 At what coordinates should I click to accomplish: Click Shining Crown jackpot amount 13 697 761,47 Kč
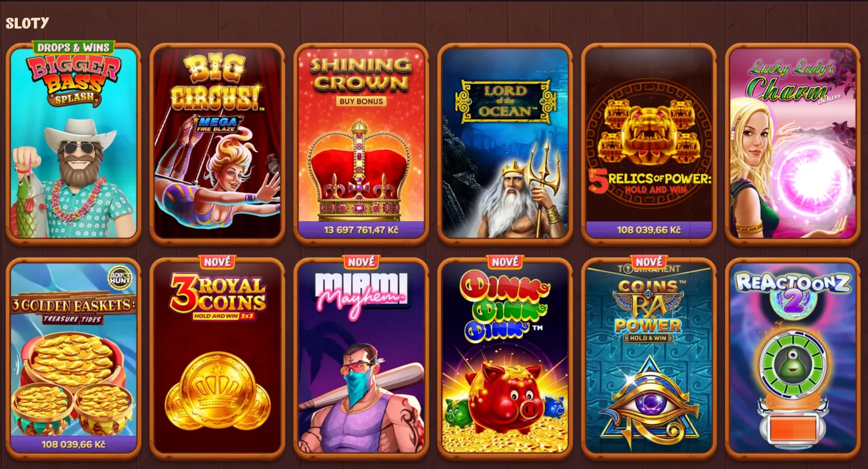pyautogui.click(x=361, y=230)
